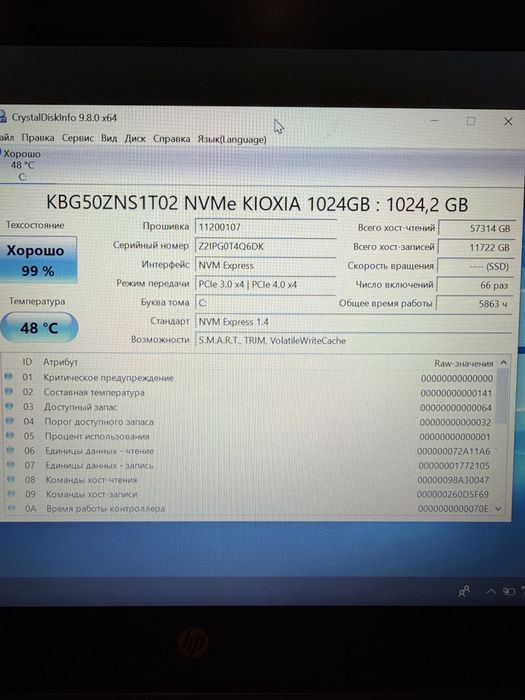Viewport: 525px width, 700px height.
Task: Click total host writes value 11722 GB
Action: click(x=476, y=247)
